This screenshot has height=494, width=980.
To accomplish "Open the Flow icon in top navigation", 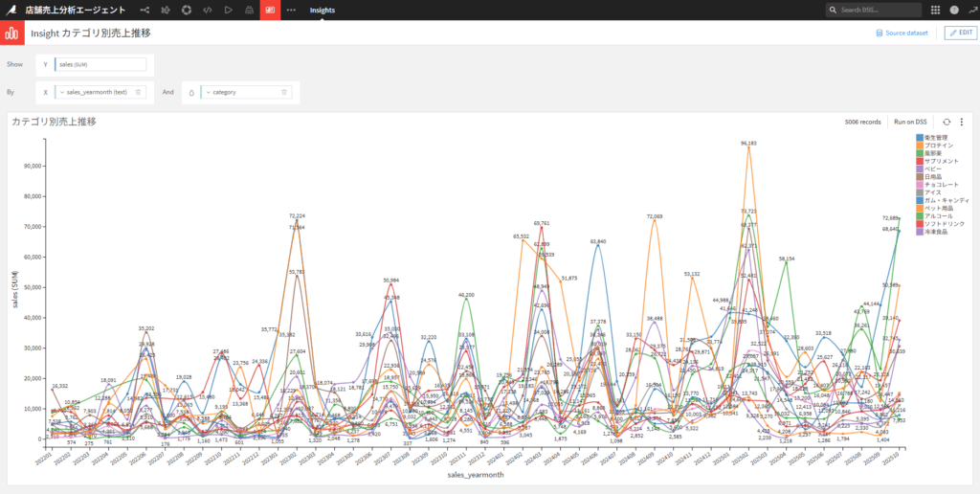I will [145, 10].
